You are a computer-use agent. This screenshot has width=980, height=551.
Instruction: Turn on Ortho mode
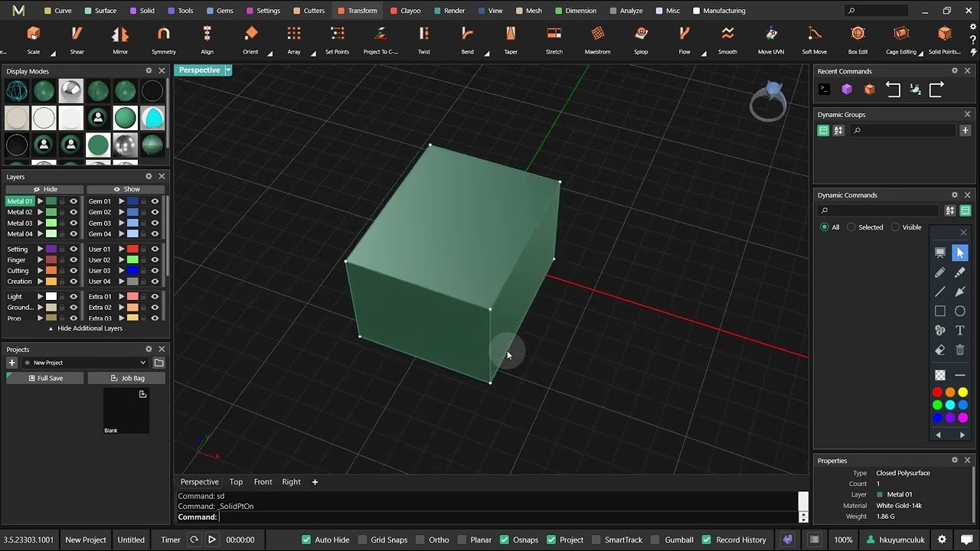click(x=420, y=540)
